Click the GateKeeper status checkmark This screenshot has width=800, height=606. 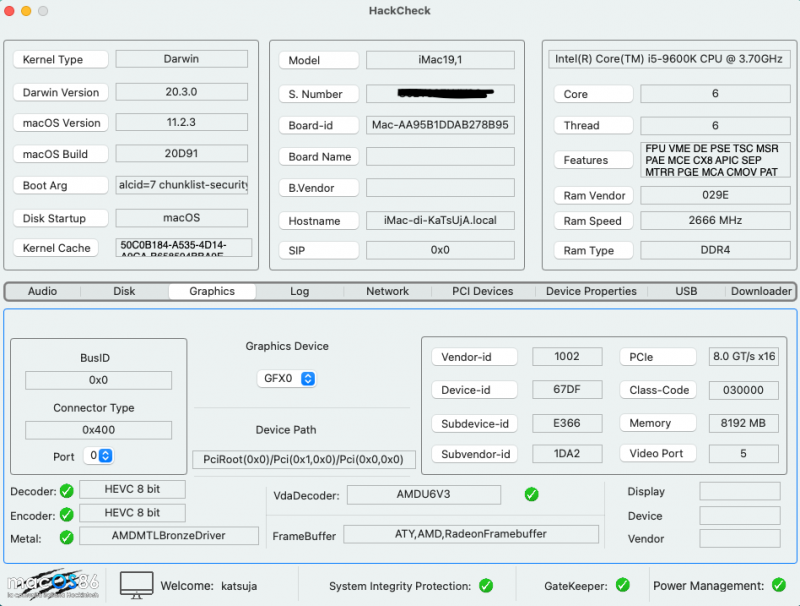click(x=623, y=585)
